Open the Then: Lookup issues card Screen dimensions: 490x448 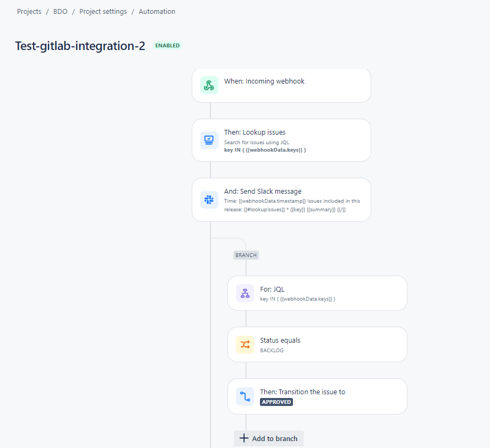[x=281, y=140]
